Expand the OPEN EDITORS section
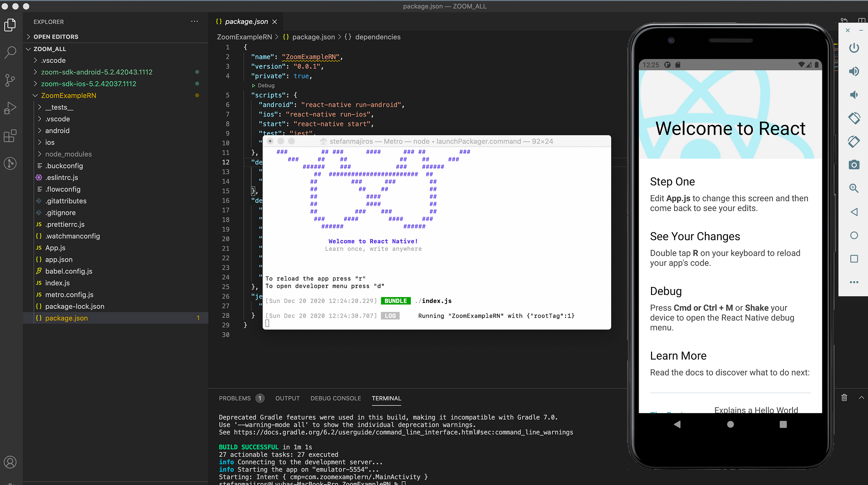Image resolution: width=868 pixels, height=485 pixels. point(56,37)
